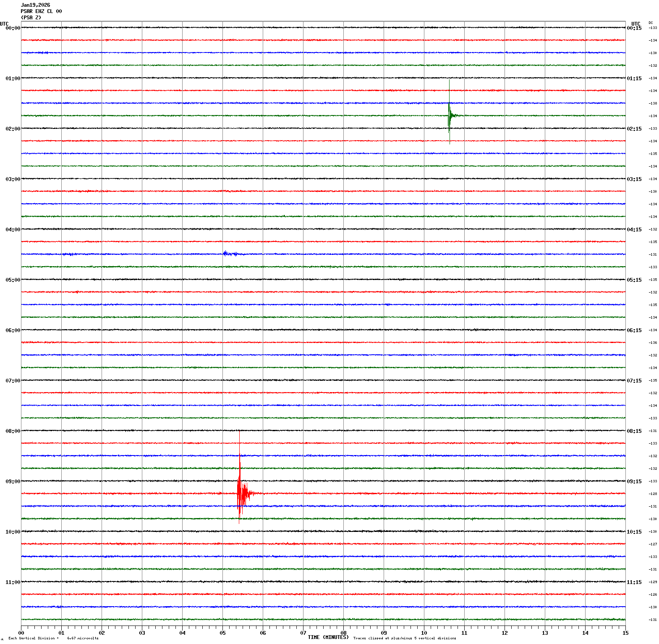Select the 11:00 UTC hour label on left

click(x=13, y=582)
